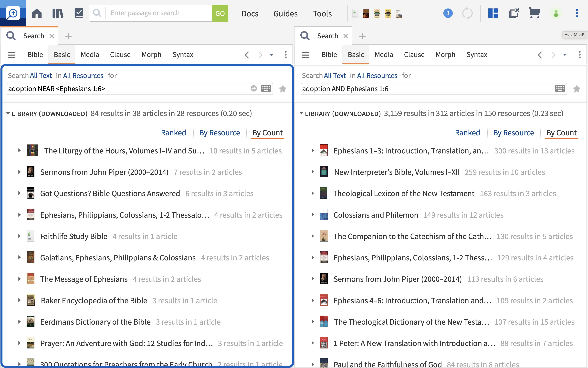
Task: Go back in right Search panel history
Action: (x=540, y=55)
